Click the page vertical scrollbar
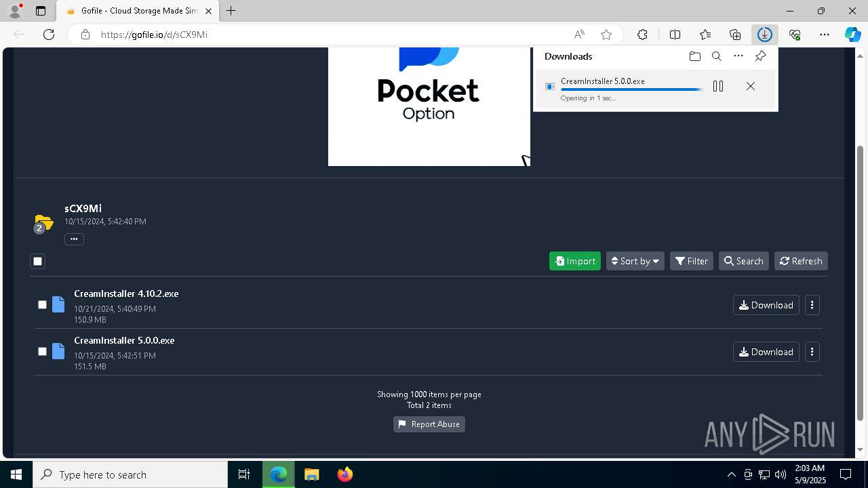868x488 pixels. (861, 282)
